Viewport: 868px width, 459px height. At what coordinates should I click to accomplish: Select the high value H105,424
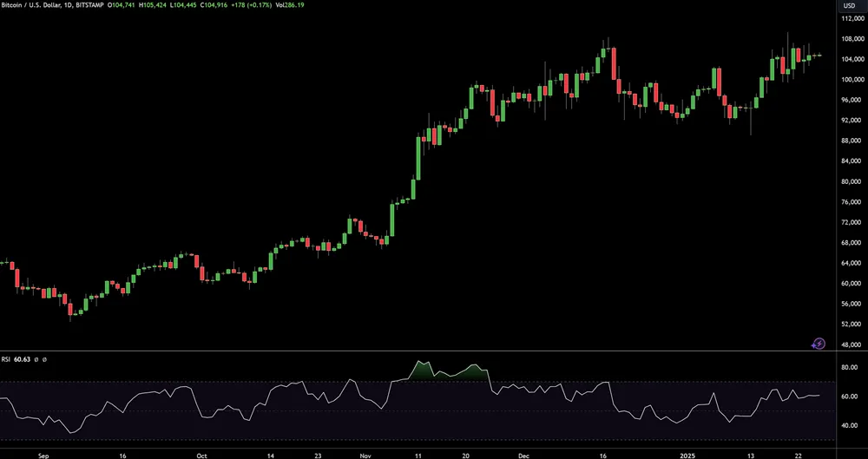(152, 4)
